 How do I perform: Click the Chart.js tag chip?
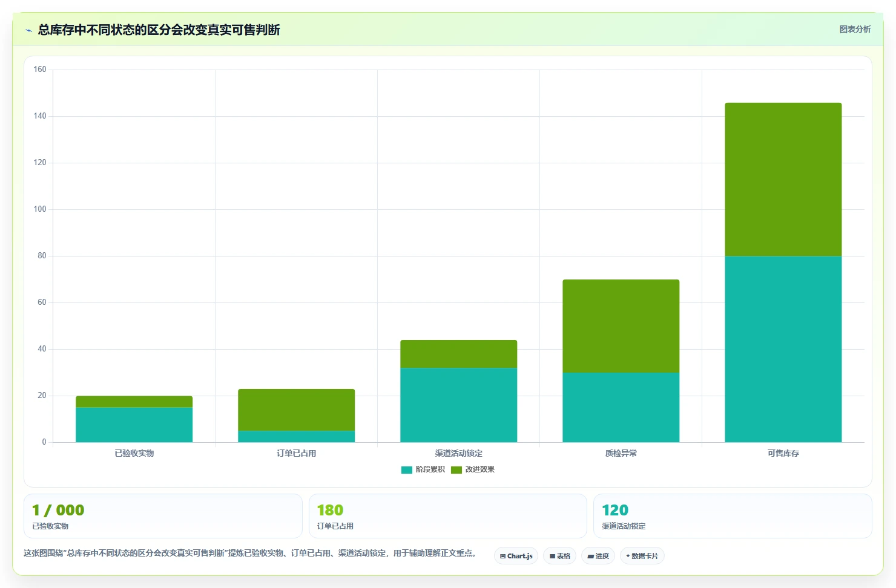click(516, 556)
